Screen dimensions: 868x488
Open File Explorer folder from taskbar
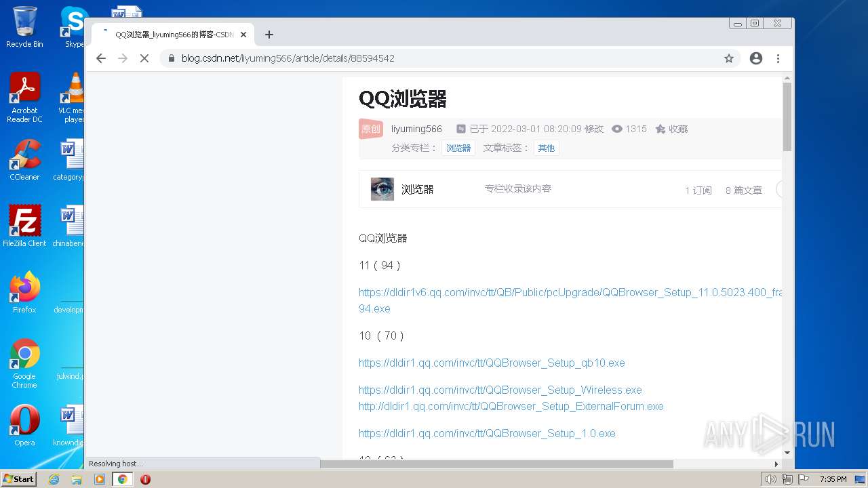tap(77, 479)
